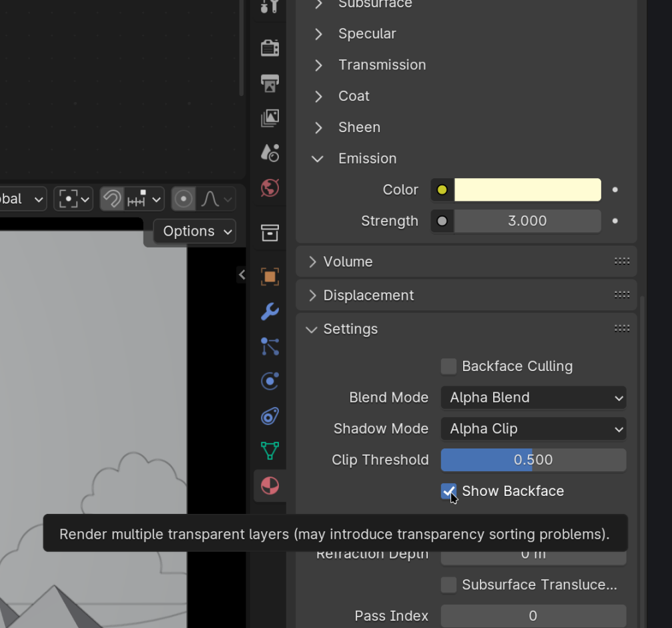Viewport: 672px width, 628px height.
Task: Expand the Volume panel
Action: 348,262
